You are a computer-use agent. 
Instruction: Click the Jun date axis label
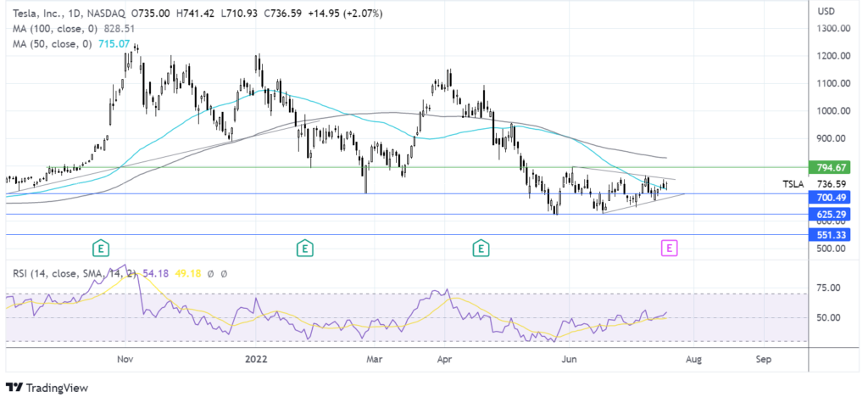click(569, 359)
